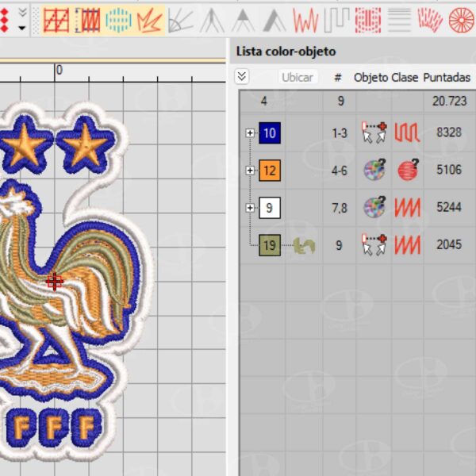This screenshot has height=476, width=476.
Task: Click the 5106 stitch count value
Action: (x=449, y=170)
